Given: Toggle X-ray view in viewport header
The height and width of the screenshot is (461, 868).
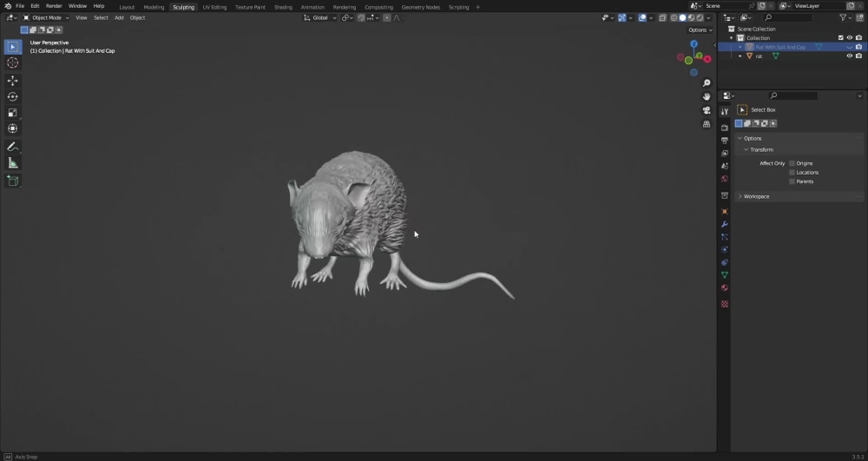Looking at the screenshot, I should [662, 17].
